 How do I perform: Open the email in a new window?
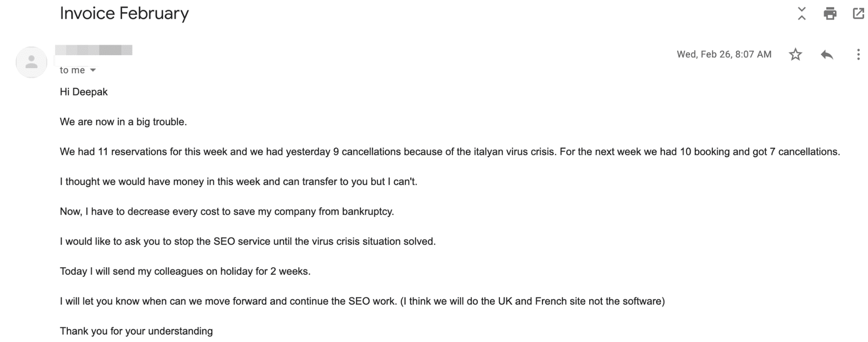858,14
